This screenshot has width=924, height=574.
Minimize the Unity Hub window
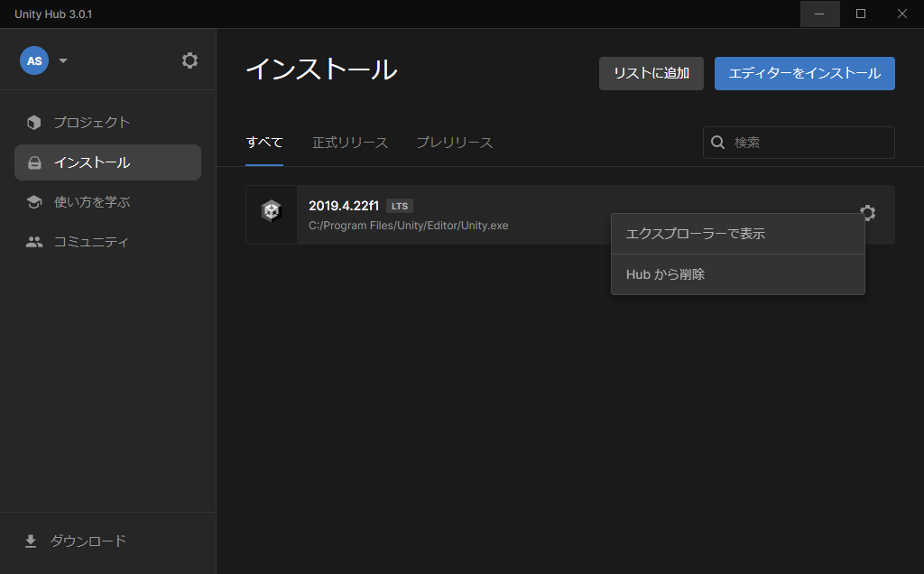pyautogui.click(x=819, y=14)
